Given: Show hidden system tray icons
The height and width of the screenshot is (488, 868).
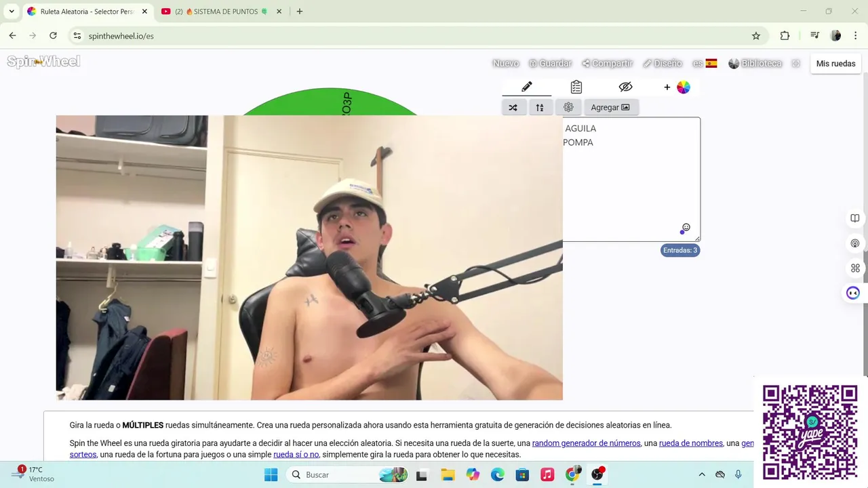Looking at the screenshot, I should coord(702,474).
